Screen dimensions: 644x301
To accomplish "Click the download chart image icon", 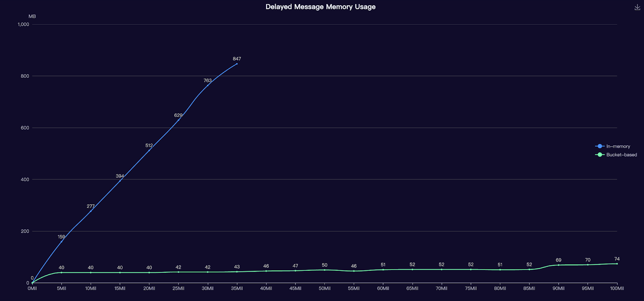I will point(637,7).
